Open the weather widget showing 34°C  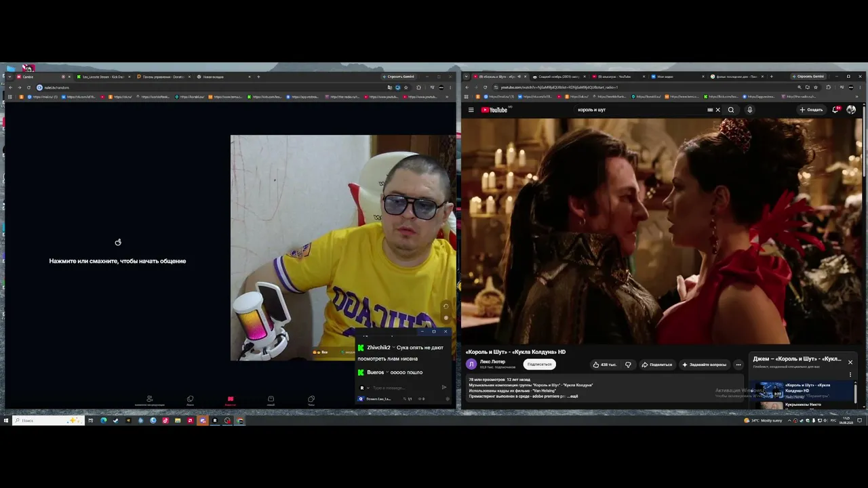764,420
